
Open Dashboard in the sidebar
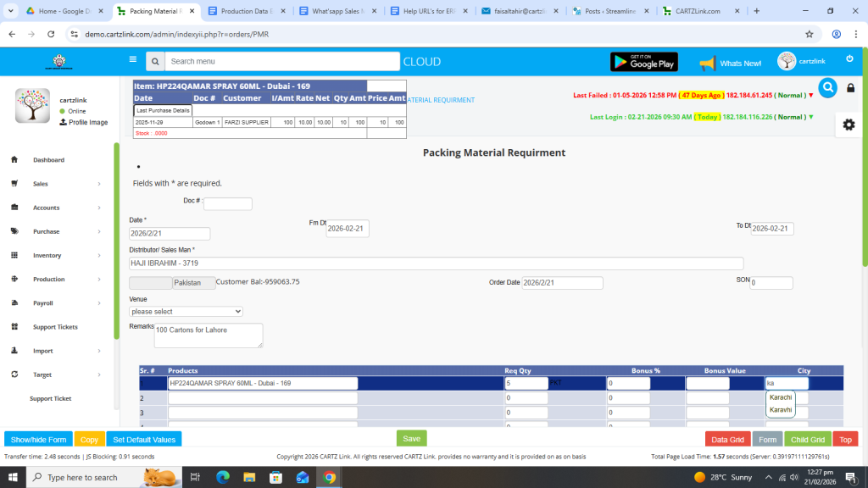point(48,160)
